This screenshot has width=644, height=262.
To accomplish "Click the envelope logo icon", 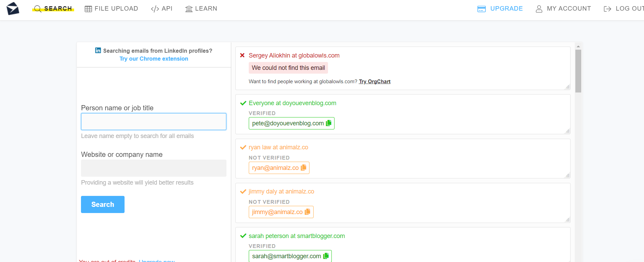I will [x=13, y=9].
